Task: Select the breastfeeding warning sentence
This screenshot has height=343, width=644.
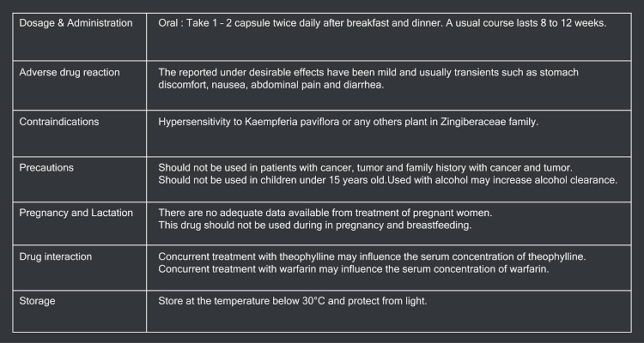Action: [315, 226]
